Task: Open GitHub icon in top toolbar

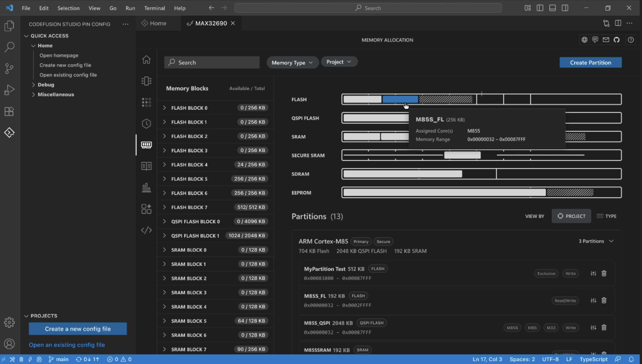Action: tap(616, 40)
